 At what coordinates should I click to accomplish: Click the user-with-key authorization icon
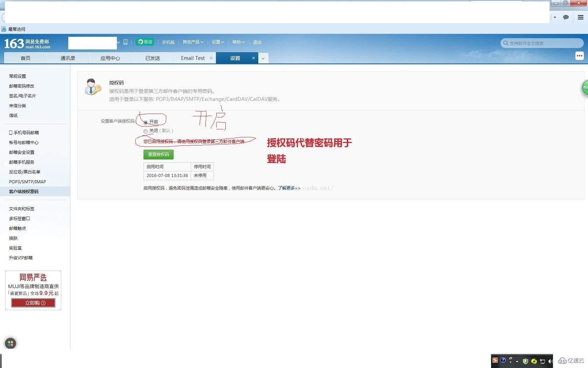click(93, 87)
